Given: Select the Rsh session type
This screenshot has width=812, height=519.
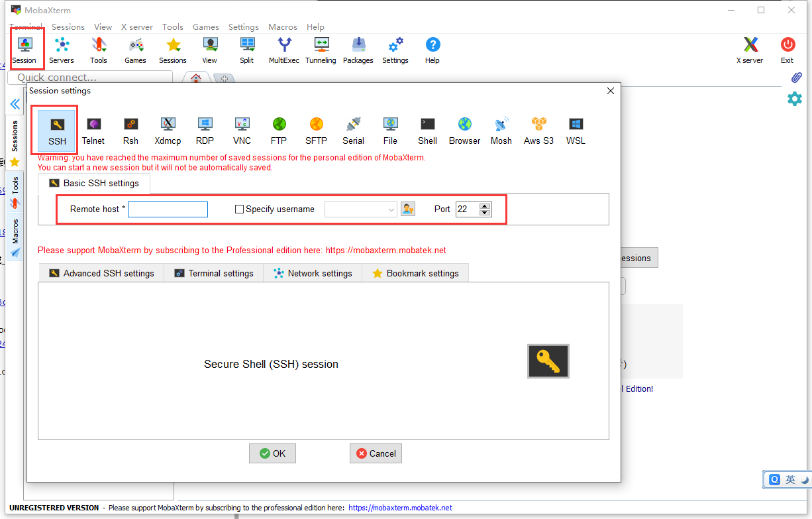Looking at the screenshot, I should pos(130,131).
